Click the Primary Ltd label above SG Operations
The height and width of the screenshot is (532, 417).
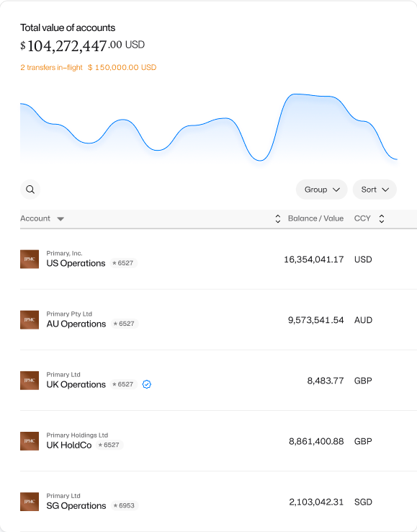tap(63, 496)
